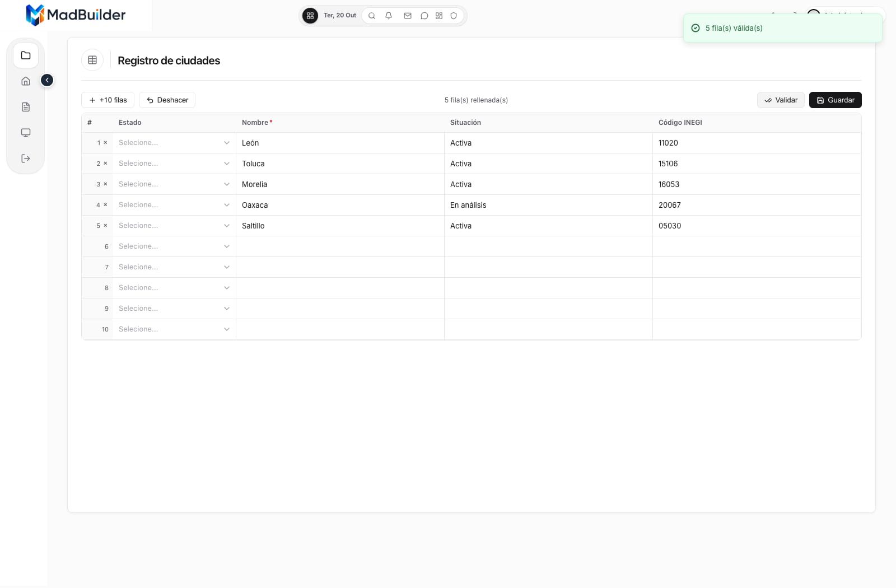Collapse sidebar with the arrow button
896x588 pixels.
(x=47, y=80)
